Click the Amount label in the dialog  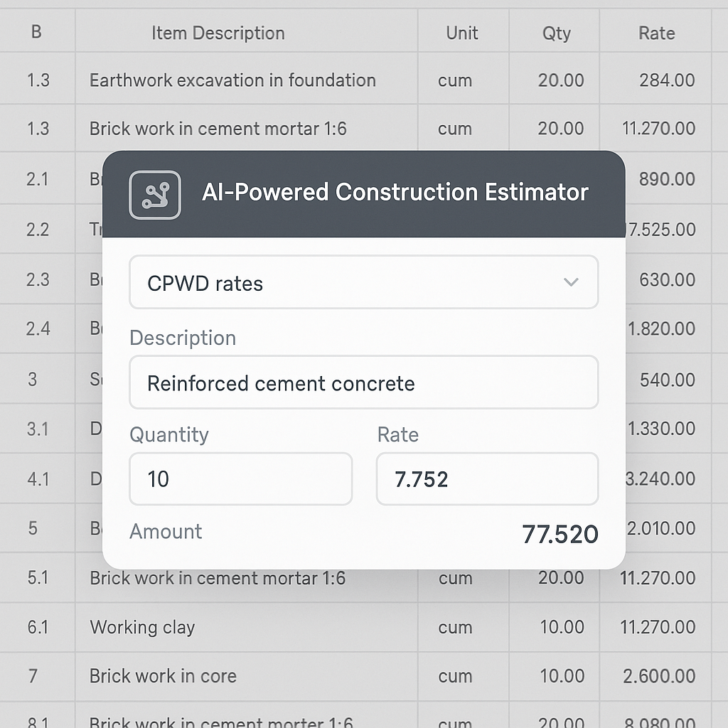[x=166, y=531]
